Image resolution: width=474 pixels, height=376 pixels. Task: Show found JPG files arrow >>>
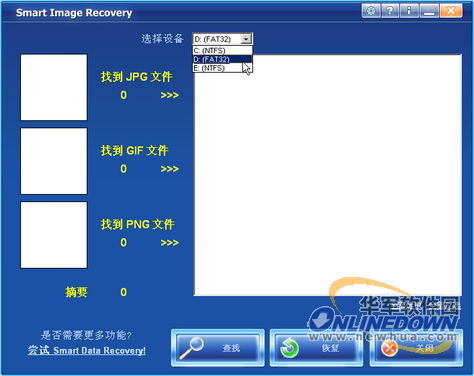pyautogui.click(x=170, y=95)
